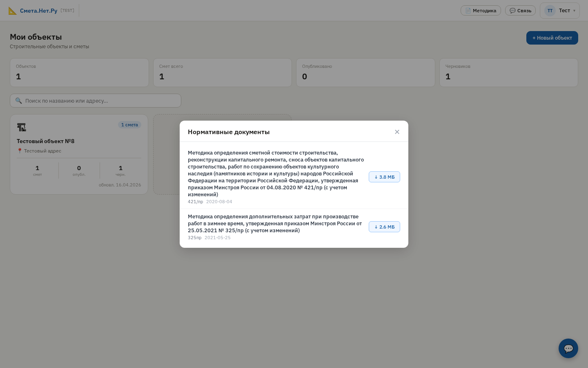Viewport: 588px width, 368px height.
Task: Open the Методика button in header
Action: (x=481, y=11)
